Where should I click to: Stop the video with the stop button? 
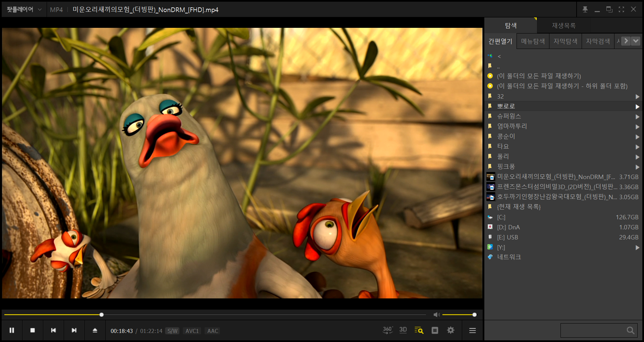[x=33, y=331]
